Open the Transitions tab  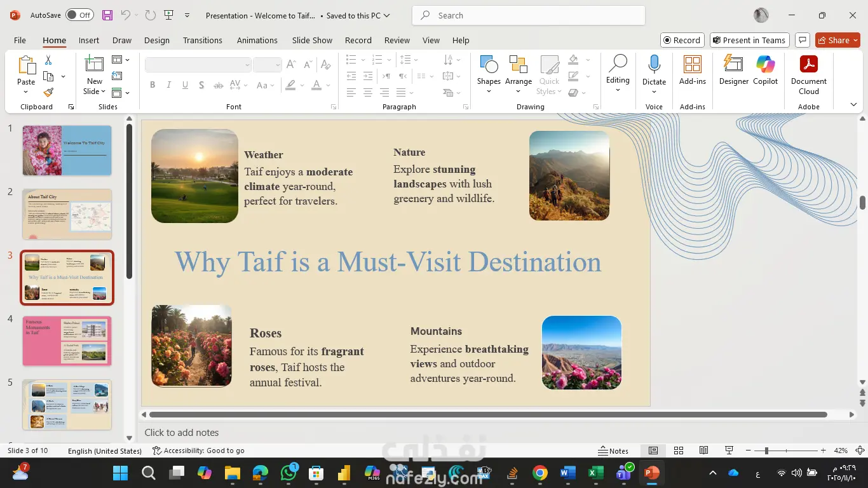pyautogui.click(x=202, y=40)
